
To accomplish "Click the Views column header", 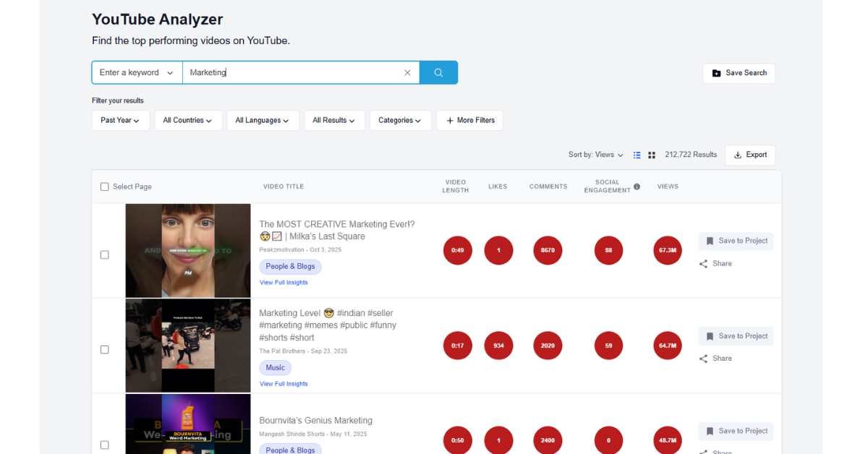I will click(x=668, y=187).
